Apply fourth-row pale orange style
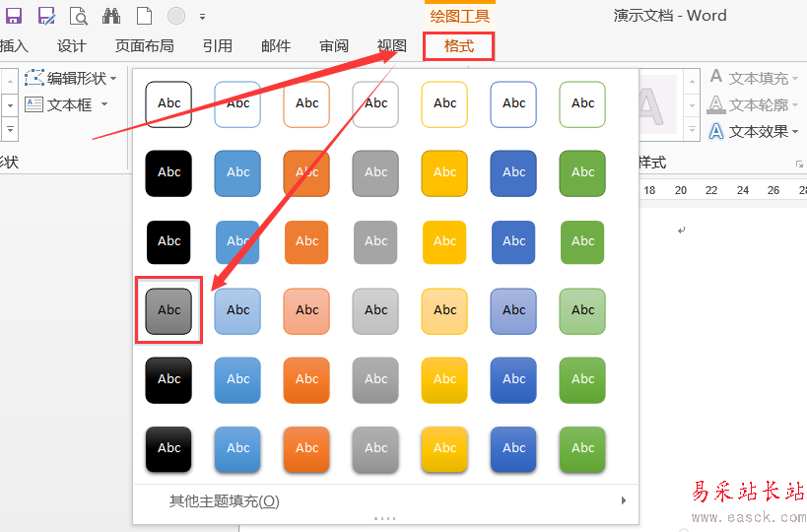Viewport: 807px width, 532px height. (x=306, y=311)
